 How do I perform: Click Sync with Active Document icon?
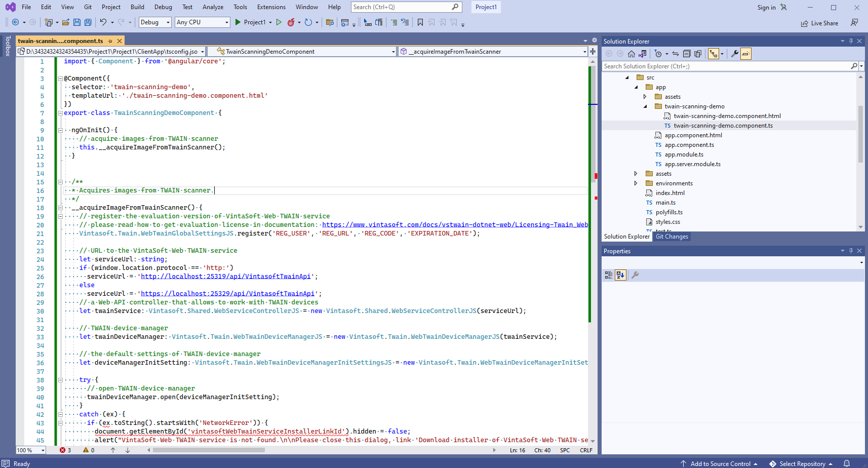(675, 54)
